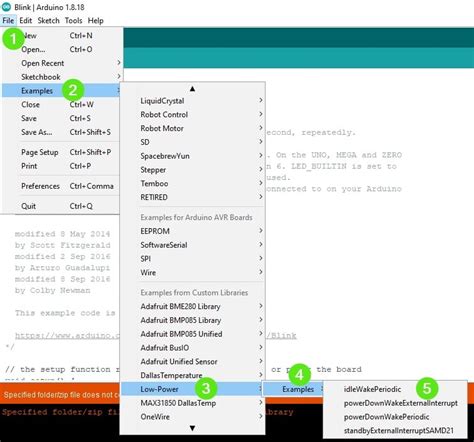474x442 pixels.
Task: Choose Close in File menu
Action: coord(61,105)
